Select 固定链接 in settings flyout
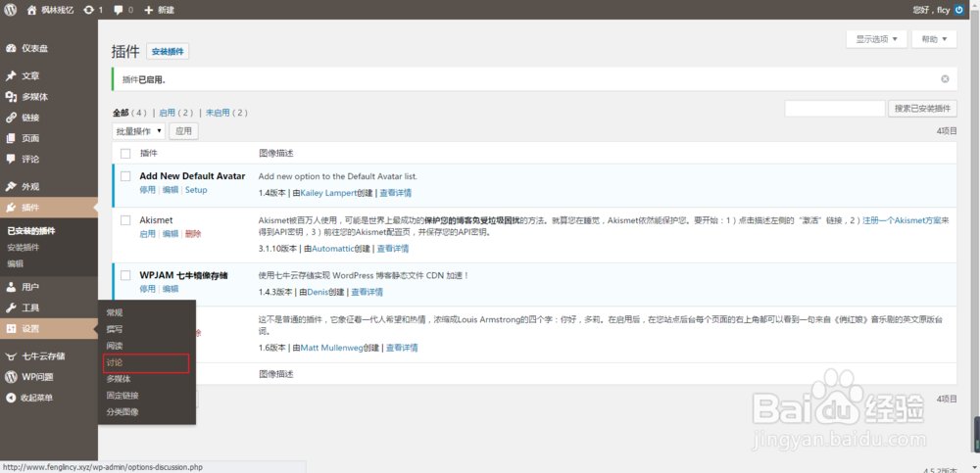980x473 pixels. pos(122,396)
